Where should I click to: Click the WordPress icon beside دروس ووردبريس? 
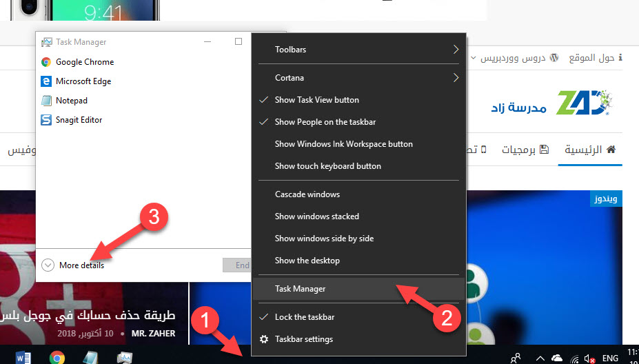(554, 58)
